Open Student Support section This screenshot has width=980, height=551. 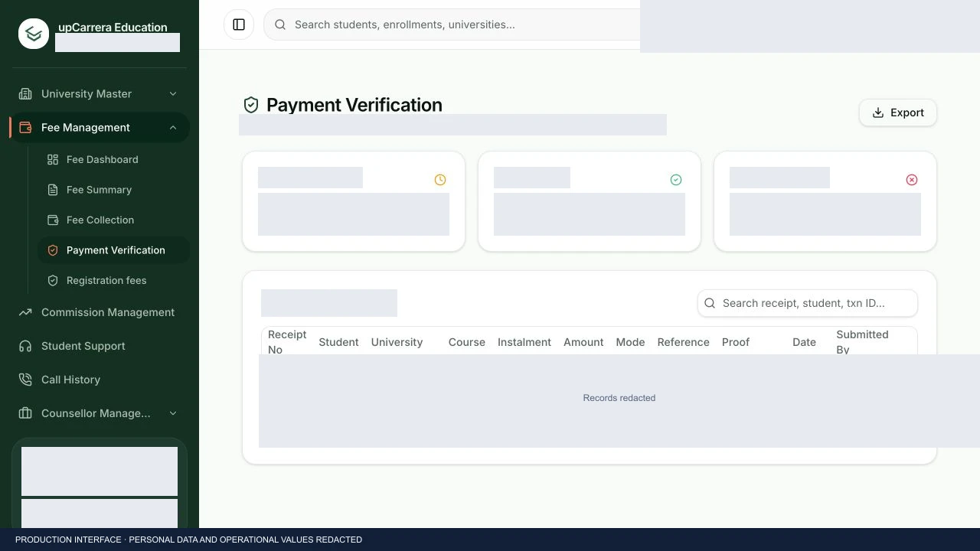[100, 346]
